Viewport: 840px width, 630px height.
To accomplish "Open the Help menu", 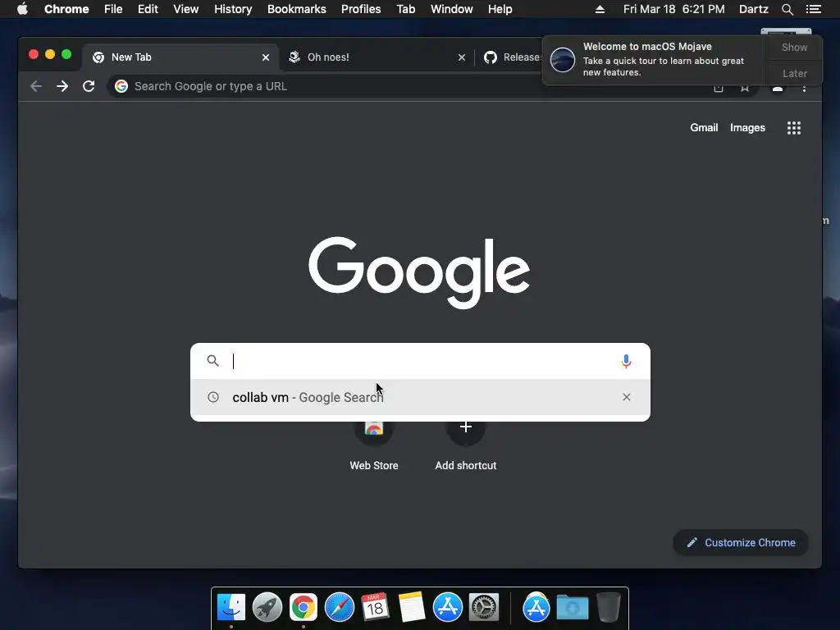I will click(x=500, y=9).
